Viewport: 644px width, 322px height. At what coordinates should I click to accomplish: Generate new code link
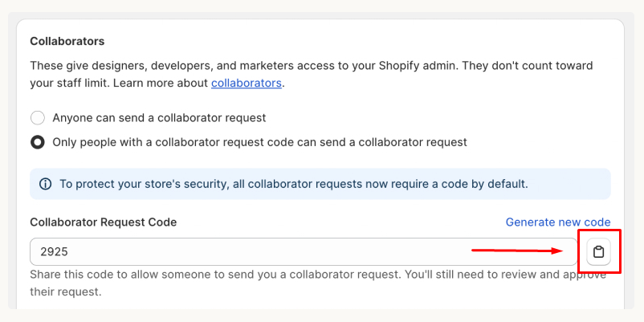pos(558,222)
